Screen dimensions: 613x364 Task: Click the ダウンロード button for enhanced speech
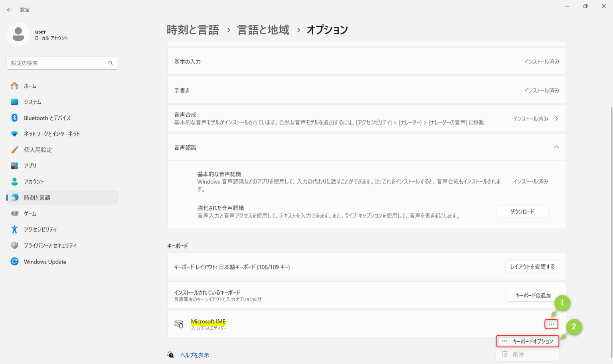click(x=522, y=212)
